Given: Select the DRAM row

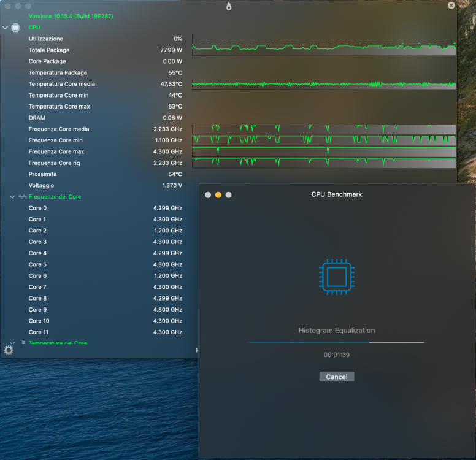Looking at the screenshot, I should click(x=106, y=118).
